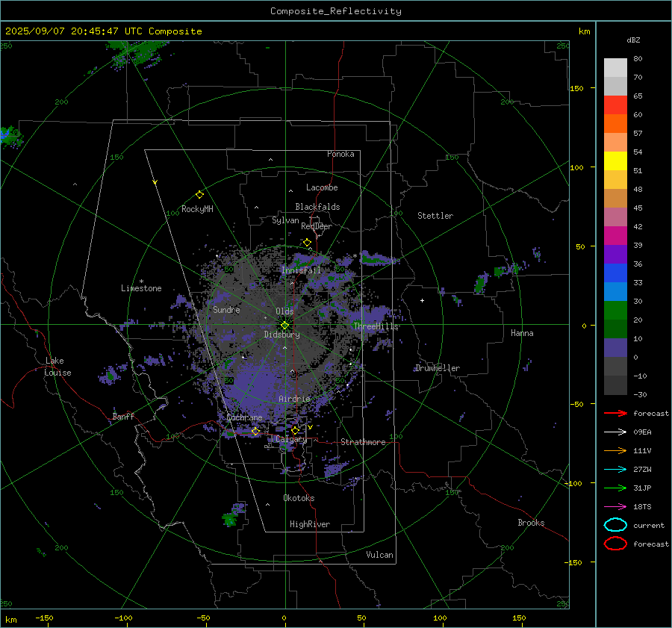Click the HighRiver town label
This screenshot has width=672, height=628.
tap(310, 524)
